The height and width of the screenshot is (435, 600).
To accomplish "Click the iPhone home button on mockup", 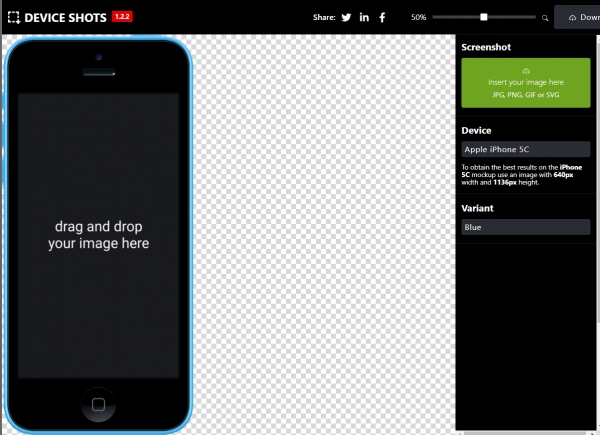I will pyautogui.click(x=98, y=404).
